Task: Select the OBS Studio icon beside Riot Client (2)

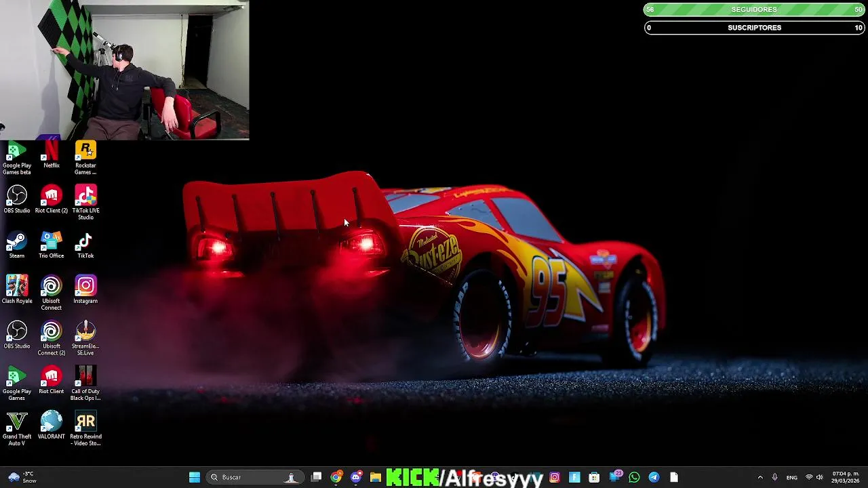Action: [x=17, y=200]
